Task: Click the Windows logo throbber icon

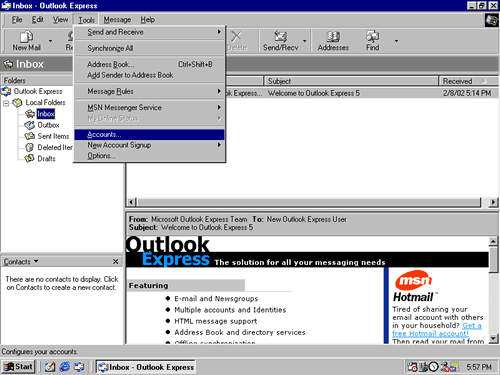Action: (x=491, y=21)
